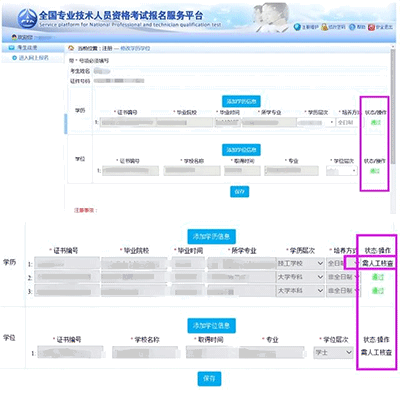Click 学位 专业 field in the enlarged lower form
This screenshot has height=393, width=400.
pyautogui.click(x=271, y=352)
